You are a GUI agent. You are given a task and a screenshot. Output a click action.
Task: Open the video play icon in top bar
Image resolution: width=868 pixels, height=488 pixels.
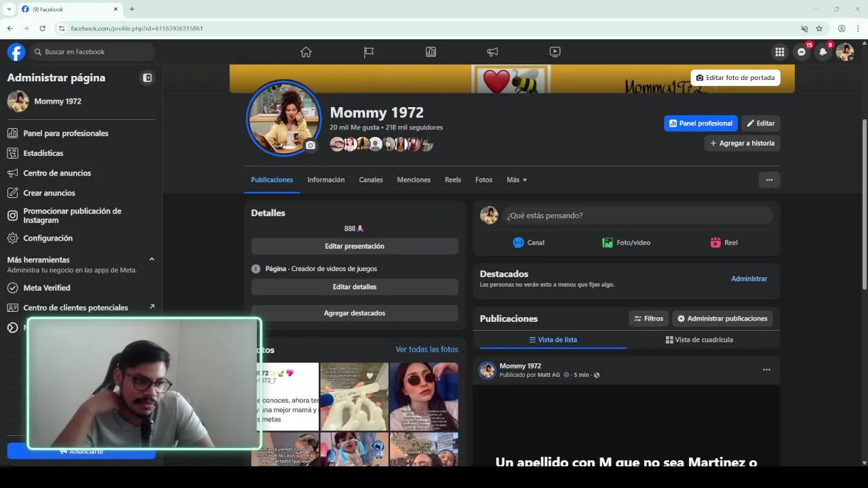[x=555, y=52]
